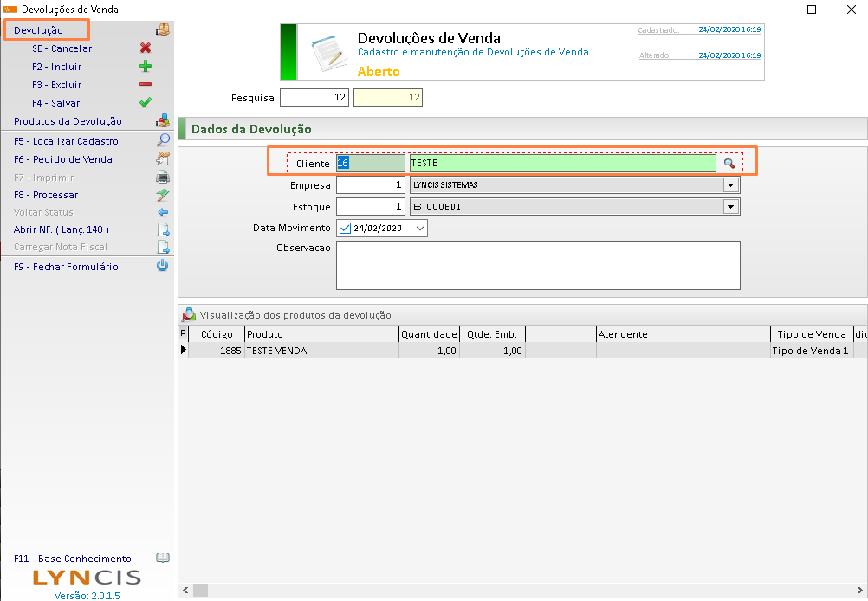Click the client search magnifier icon
The height and width of the screenshot is (601, 868).
coord(729,163)
